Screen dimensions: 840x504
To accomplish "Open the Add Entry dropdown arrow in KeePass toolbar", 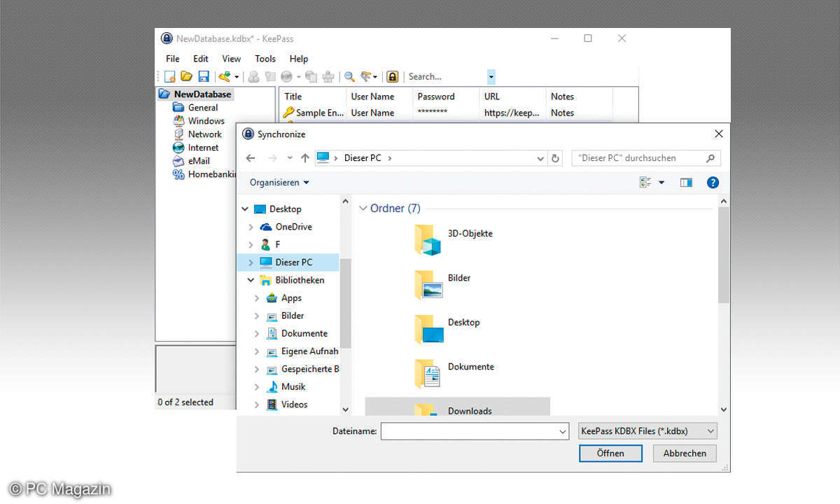I will click(237, 77).
